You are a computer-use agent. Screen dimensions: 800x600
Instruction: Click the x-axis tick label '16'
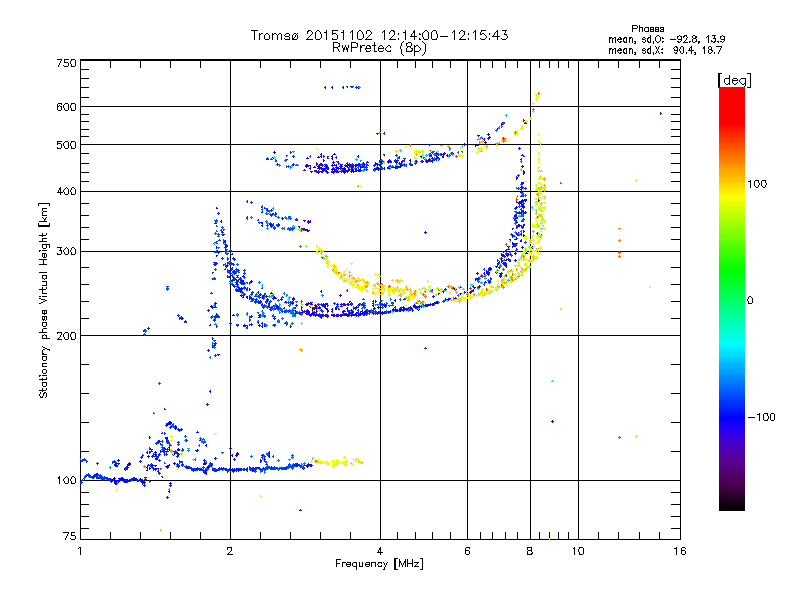coord(680,551)
